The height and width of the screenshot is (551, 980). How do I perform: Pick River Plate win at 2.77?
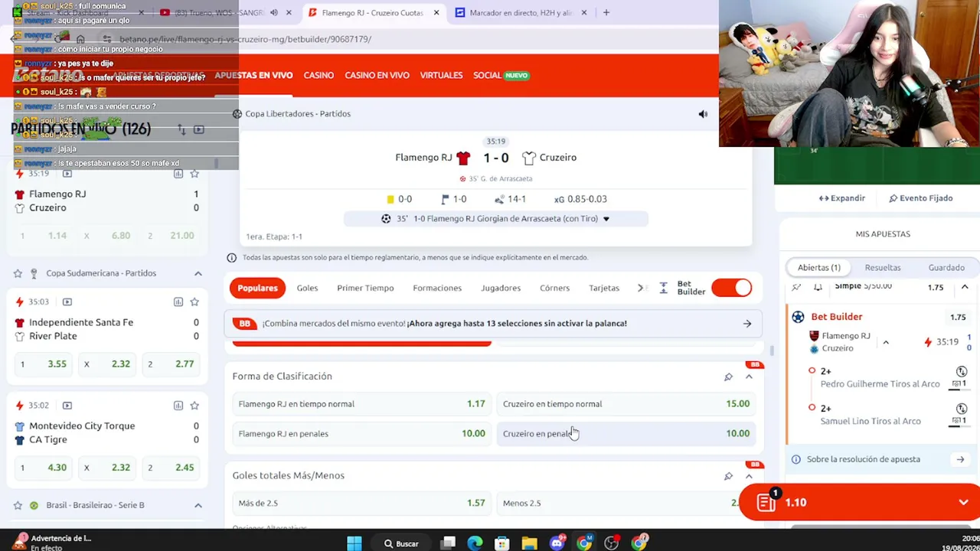171,364
